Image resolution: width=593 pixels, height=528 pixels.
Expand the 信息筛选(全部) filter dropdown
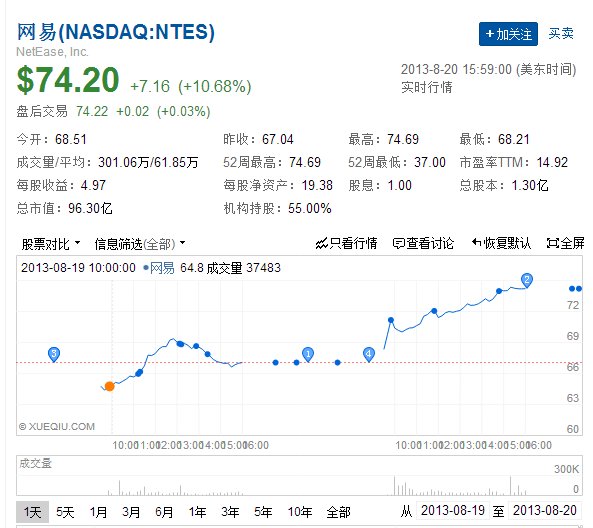140,244
